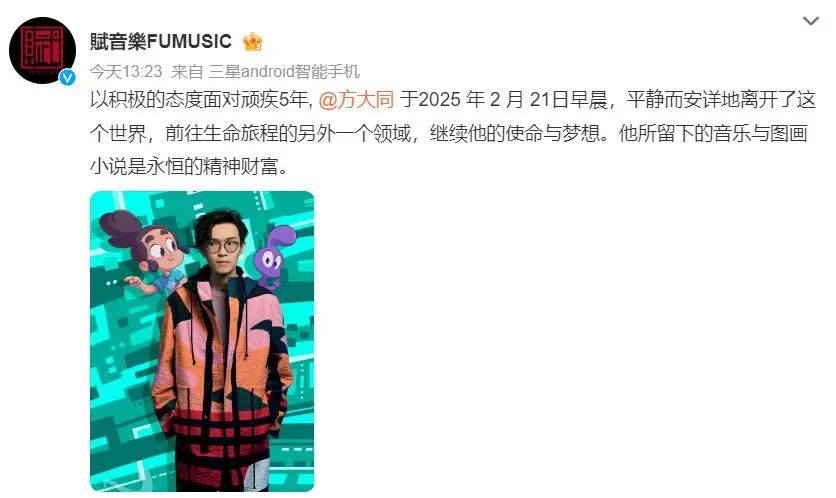Click the gold crown membership icon
Viewport: 836px width, 498px height.
click(252, 42)
